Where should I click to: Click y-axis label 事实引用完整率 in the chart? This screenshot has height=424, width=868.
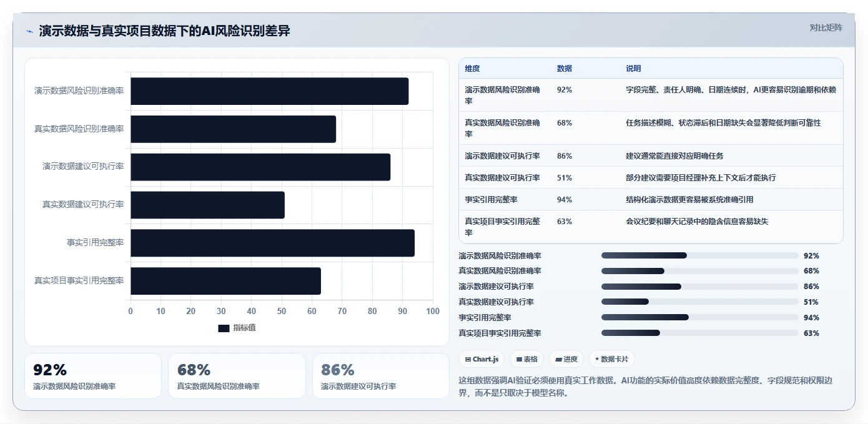pyautogui.click(x=96, y=243)
